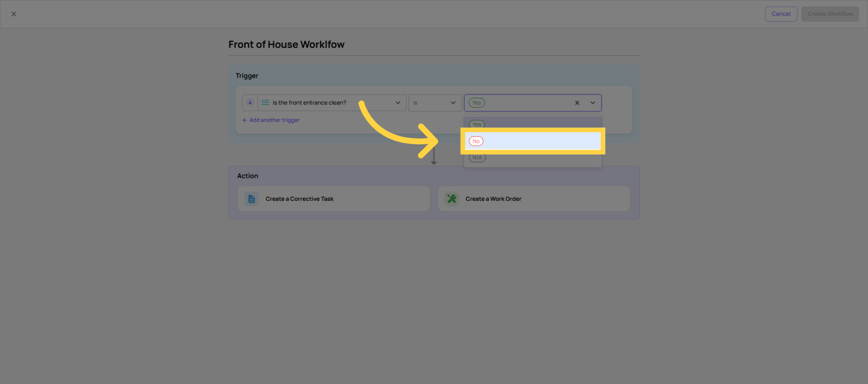Image resolution: width=868 pixels, height=384 pixels.
Task: Click the selected Yes tag in the value field
Action: [x=476, y=103]
